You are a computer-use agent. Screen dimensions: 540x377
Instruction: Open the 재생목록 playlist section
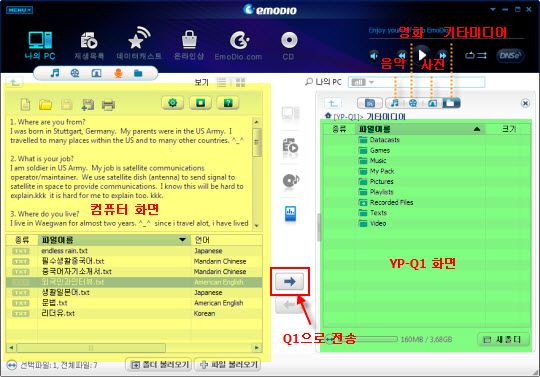tap(89, 46)
